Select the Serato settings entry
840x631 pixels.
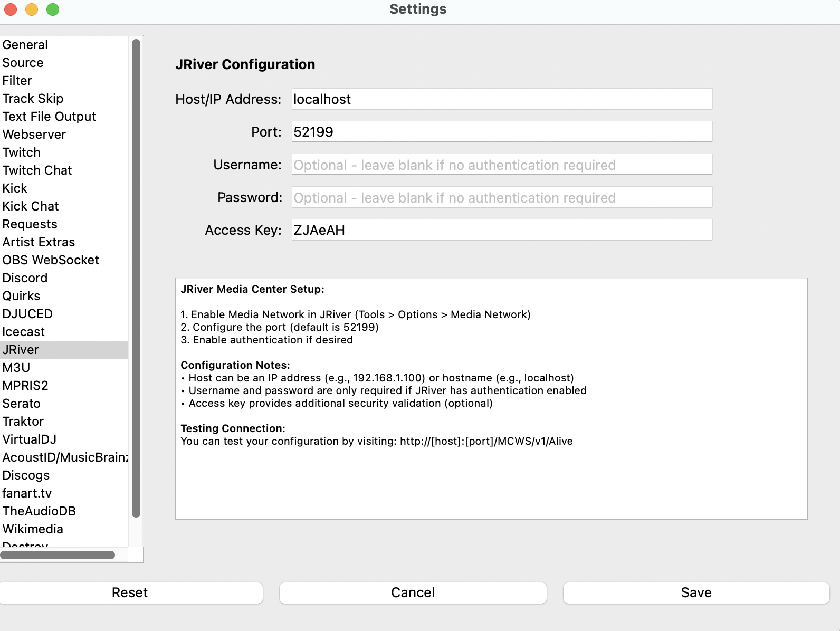[22, 404]
